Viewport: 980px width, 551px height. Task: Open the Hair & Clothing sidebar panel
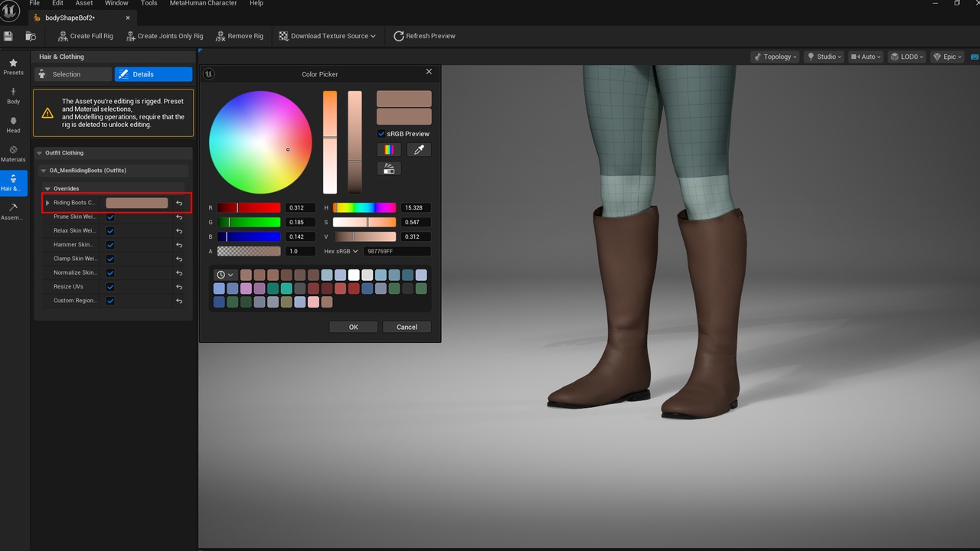pos(13,183)
